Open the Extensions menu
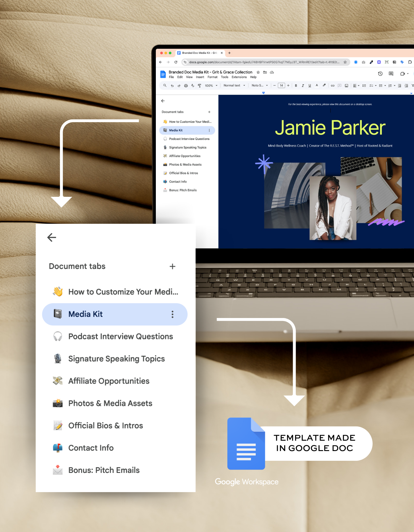414x532 pixels. coord(239,77)
